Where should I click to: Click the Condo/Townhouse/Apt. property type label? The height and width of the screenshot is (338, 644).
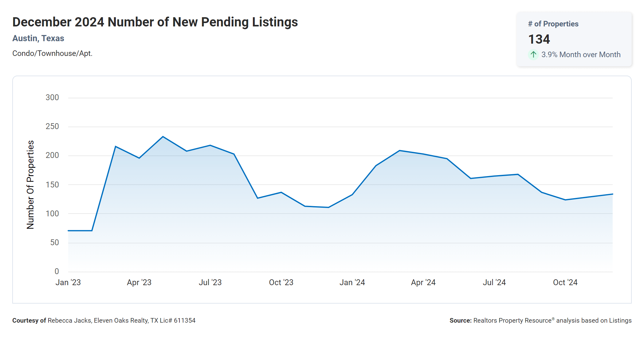coord(52,53)
